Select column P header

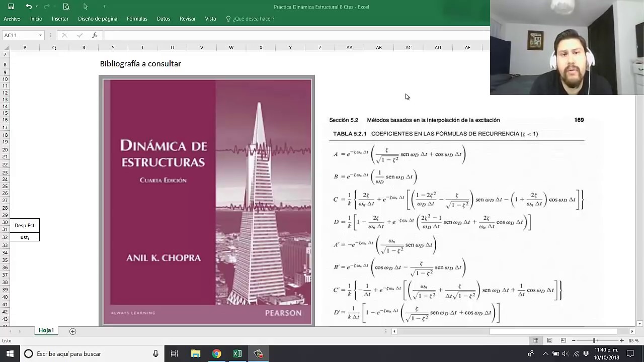[x=25, y=47]
